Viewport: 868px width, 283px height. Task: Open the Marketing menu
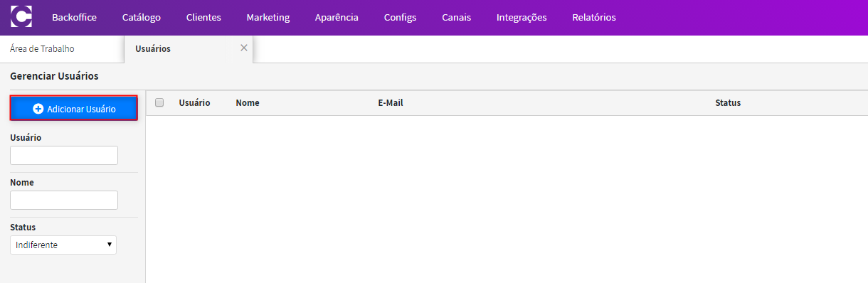268,17
